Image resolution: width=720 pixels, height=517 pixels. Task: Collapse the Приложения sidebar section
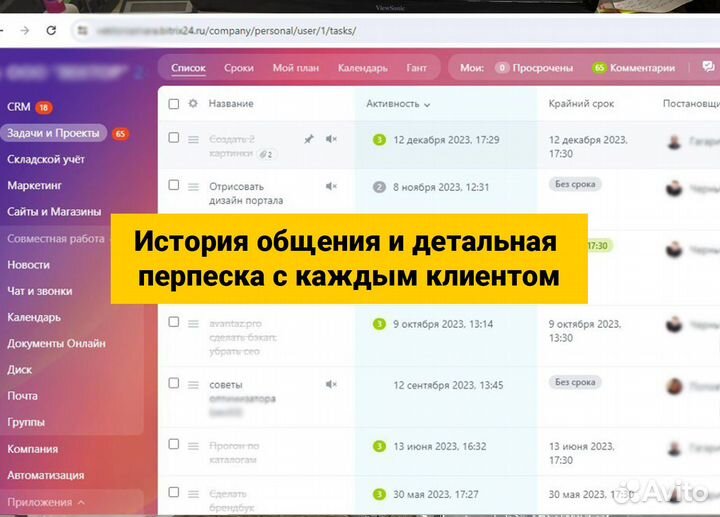[x=46, y=502]
